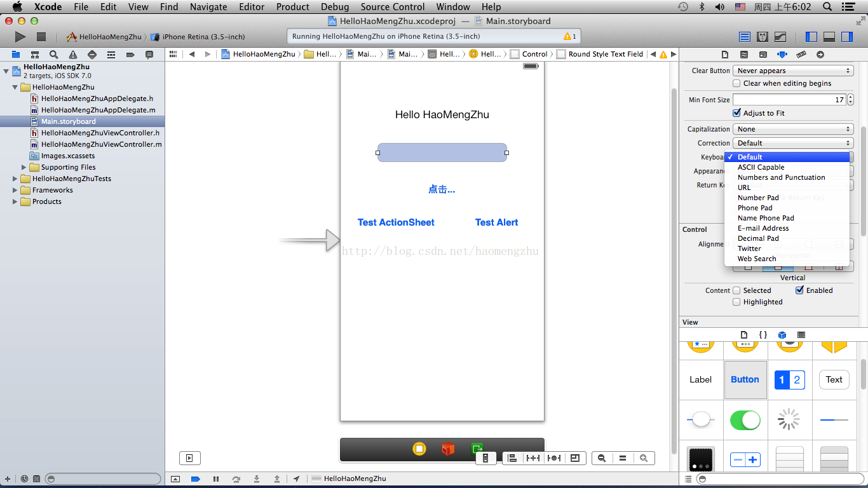Click the Min Font Size field
868x488 pixels.
coord(789,100)
